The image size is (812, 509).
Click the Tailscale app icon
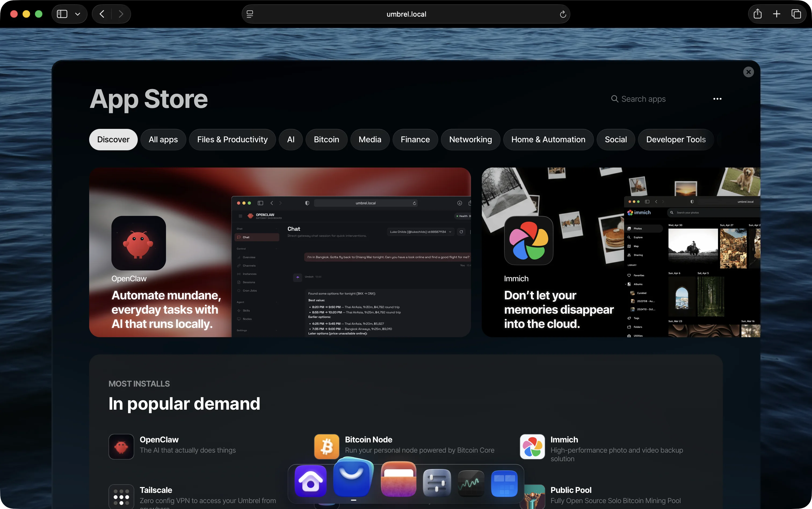tap(121, 496)
